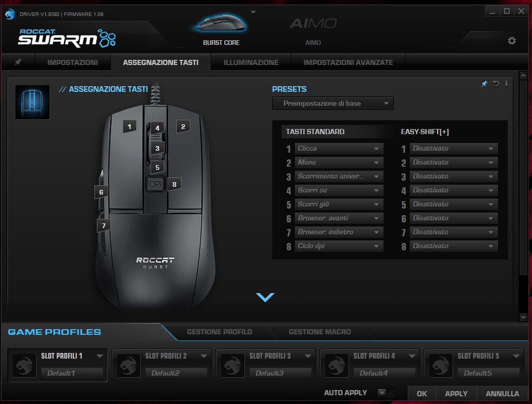The image size is (532, 404).
Task: Switch to the Impostazioni tab
Action: click(73, 62)
